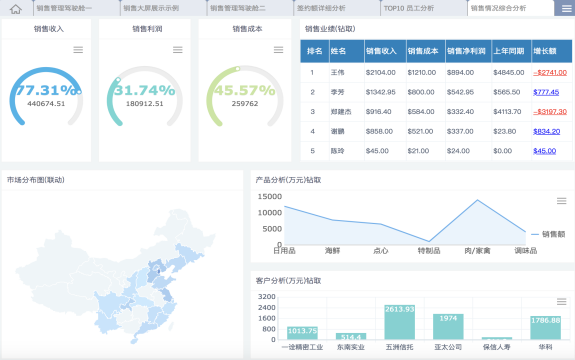Click the 特制品 low data point
The image size is (575, 360).
(429, 241)
